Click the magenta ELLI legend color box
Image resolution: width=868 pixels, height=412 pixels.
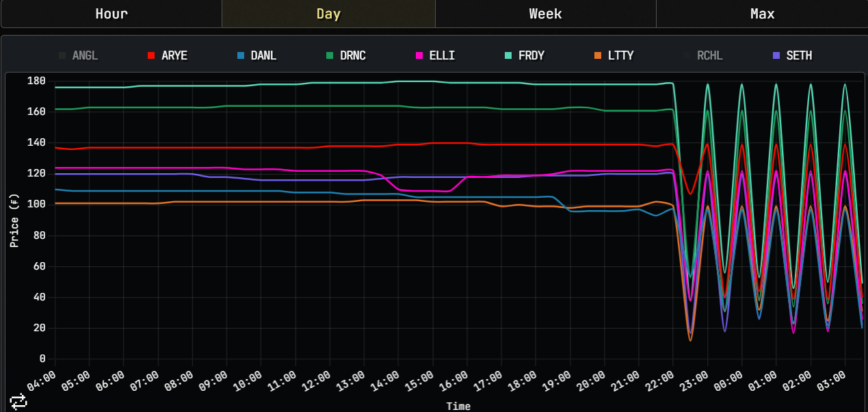click(x=419, y=55)
